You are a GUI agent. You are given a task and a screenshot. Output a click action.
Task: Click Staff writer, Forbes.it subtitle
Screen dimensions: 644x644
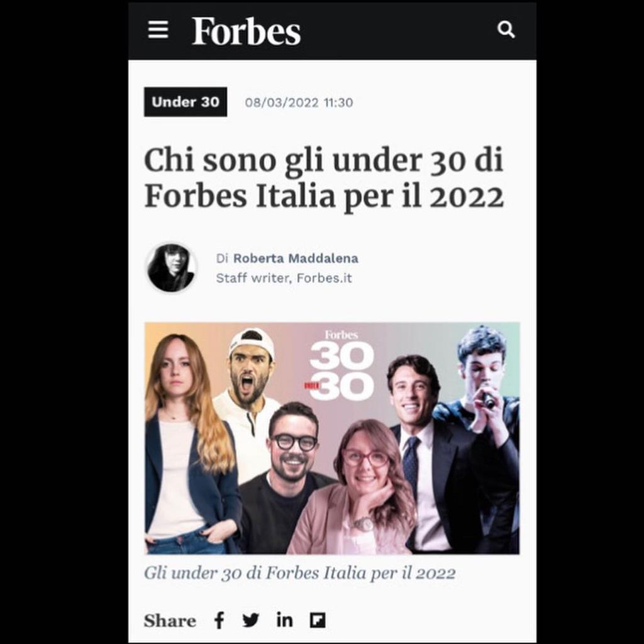tap(284, 278)
